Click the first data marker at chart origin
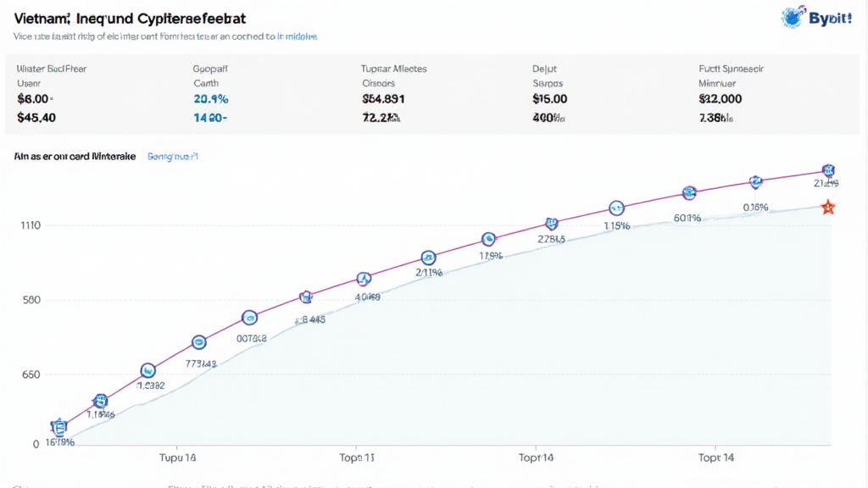 coord(58,426)
